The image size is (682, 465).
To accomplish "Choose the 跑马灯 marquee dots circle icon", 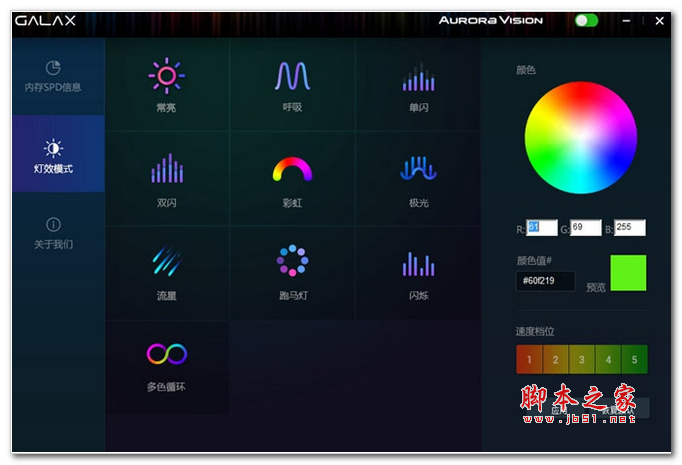I will (x=292, y=261).
